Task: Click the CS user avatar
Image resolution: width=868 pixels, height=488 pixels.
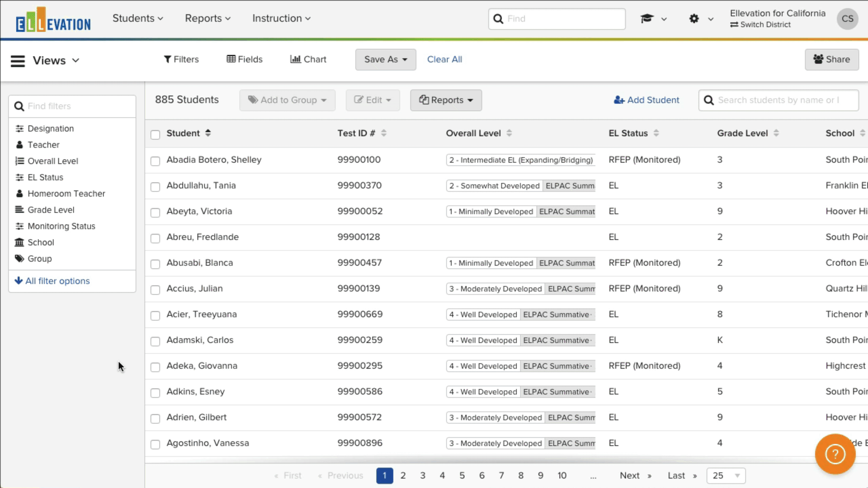Action: (847, 19)
